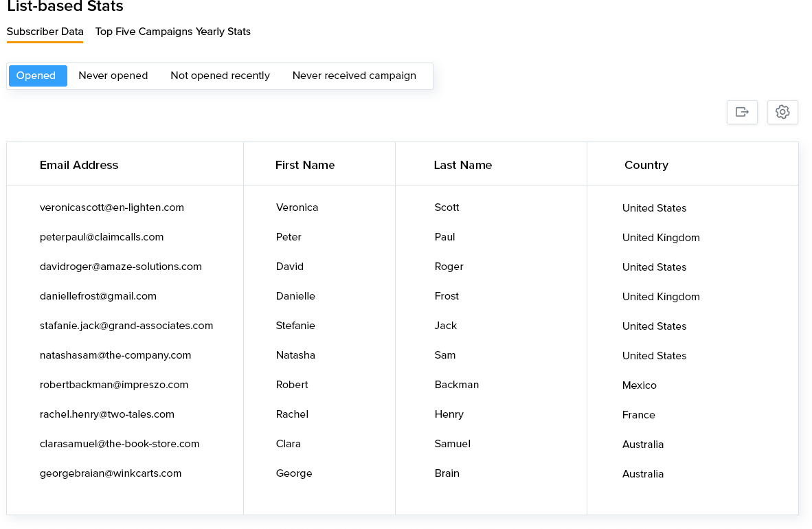The height and width of the screenshot is (529, 812).
Task: Click Peter Paul's United Kingdom country cell
Action: tap(662, 237)
